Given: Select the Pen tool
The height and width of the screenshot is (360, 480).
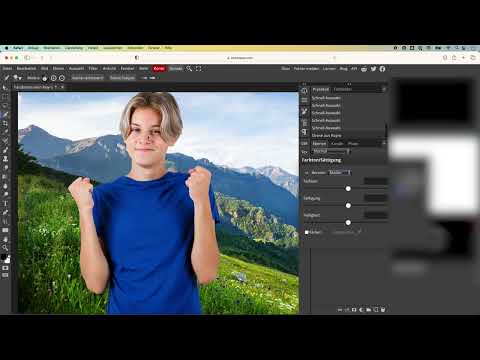Looking at the screenshot, I should point(5,212).
